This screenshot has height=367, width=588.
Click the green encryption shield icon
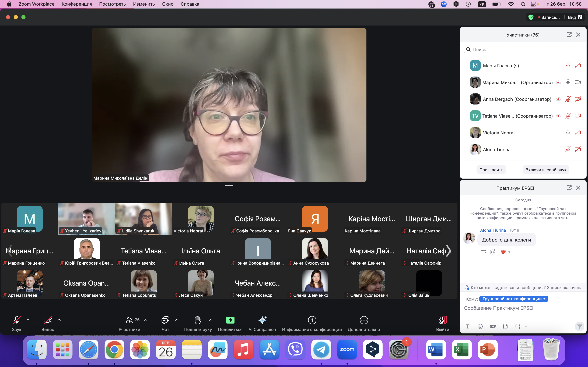point(531,17)
